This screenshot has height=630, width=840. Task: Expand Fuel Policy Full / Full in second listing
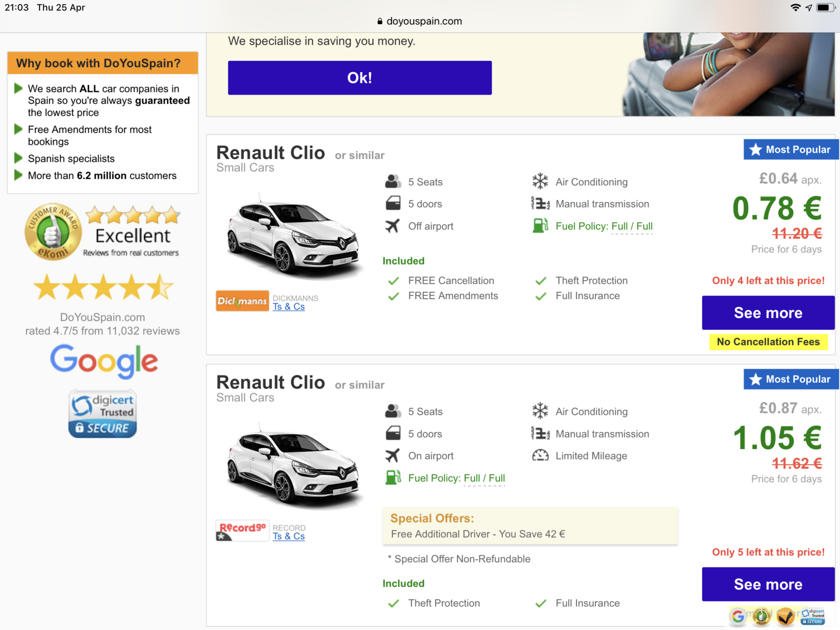click(x=456, y=478)
